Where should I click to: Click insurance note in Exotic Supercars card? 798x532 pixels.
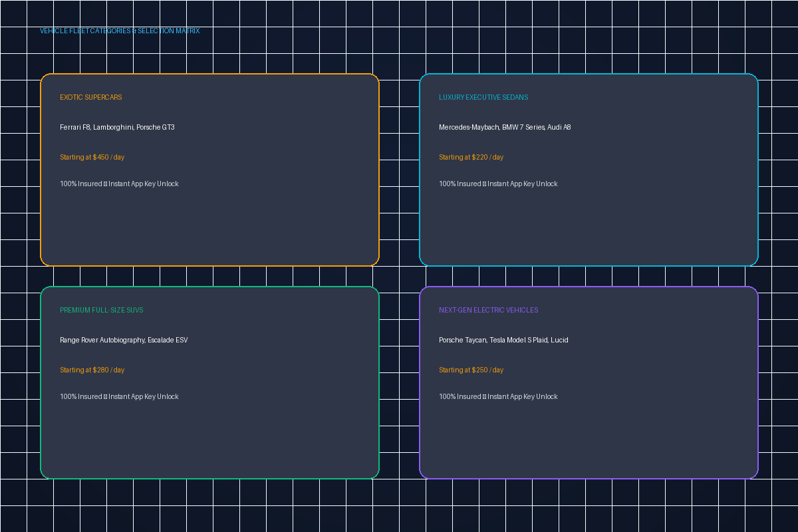[119, 184]
